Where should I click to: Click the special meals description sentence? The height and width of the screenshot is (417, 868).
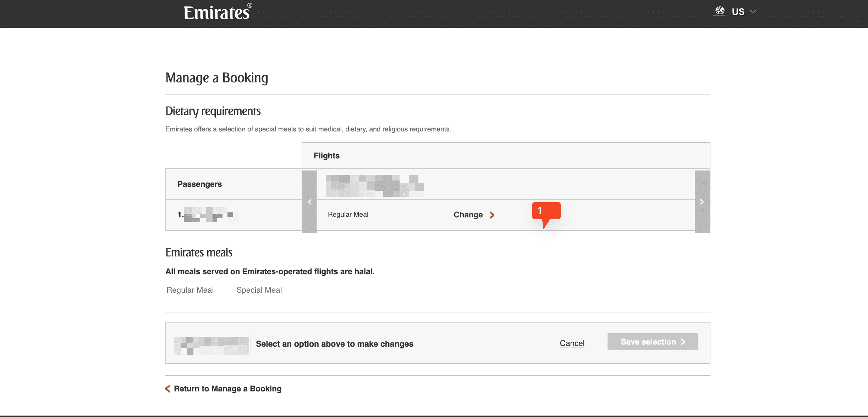click(308, 129)
